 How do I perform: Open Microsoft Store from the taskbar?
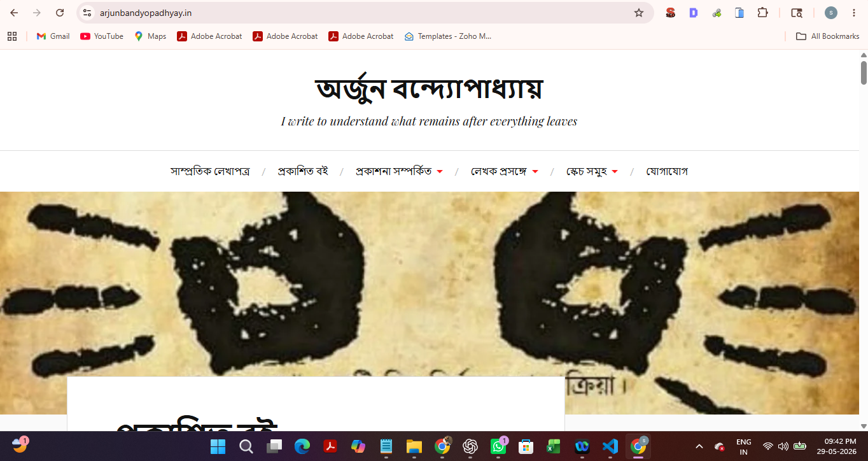click(526, 446)
